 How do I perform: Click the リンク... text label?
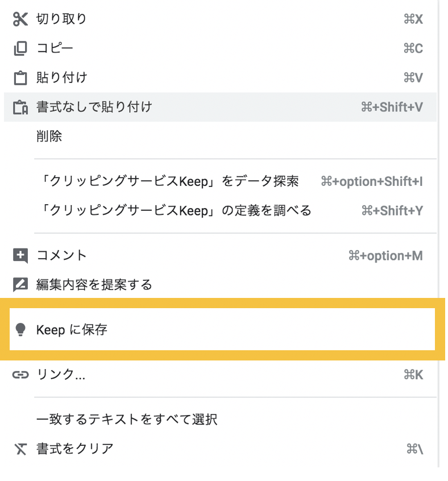click(61, 375)
